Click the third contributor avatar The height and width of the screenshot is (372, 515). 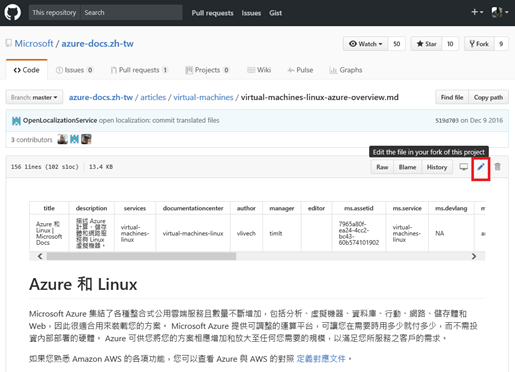click(86, 139)
